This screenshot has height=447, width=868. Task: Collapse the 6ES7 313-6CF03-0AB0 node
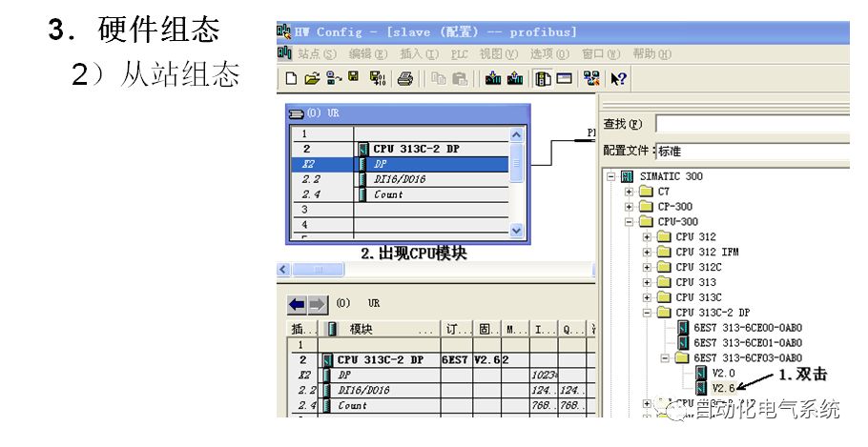[665, 358]
